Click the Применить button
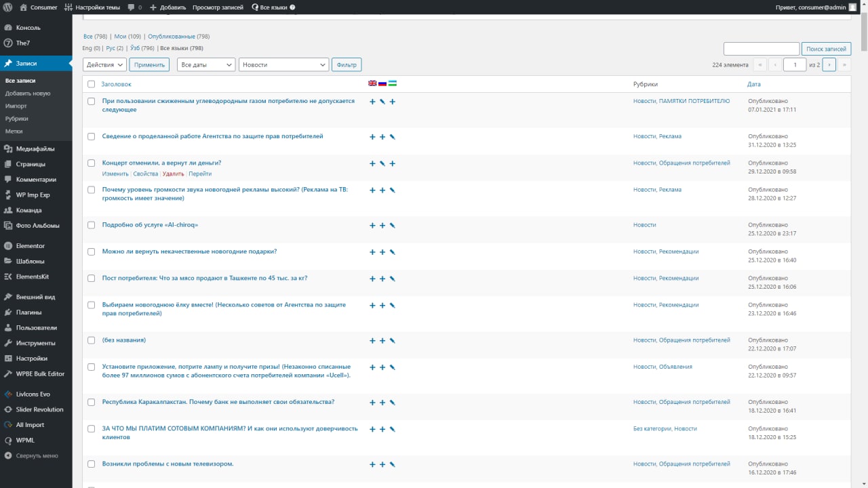868x488 pixels. click(149, 64)
